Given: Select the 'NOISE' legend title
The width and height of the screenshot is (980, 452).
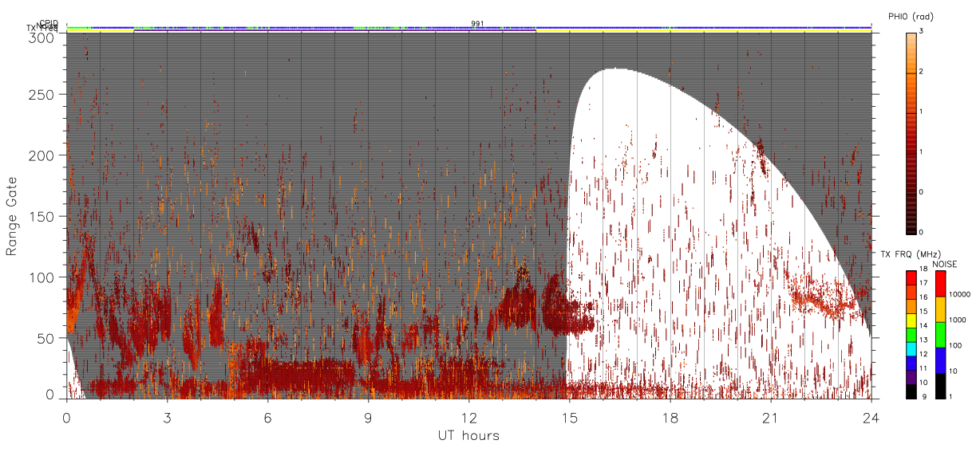Looking at the screenshot, I should pos(944,264).
